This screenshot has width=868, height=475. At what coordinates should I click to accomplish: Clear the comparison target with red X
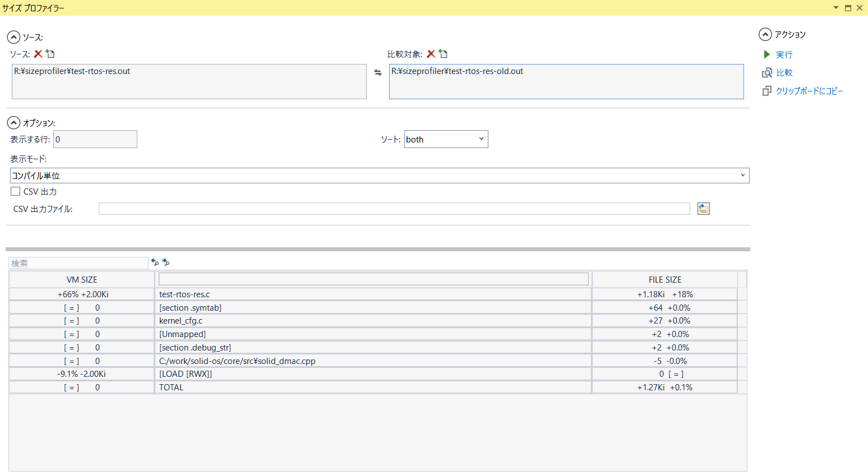coord(431,54)
